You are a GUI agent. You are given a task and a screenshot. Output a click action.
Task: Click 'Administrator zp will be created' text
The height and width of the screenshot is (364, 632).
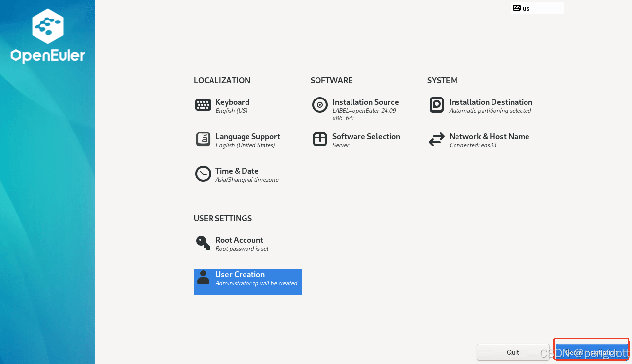coord(256,283)
